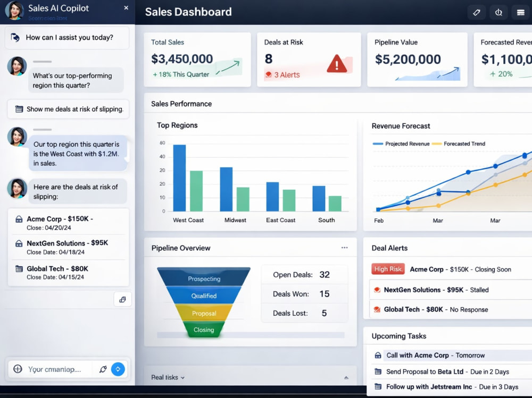Image resolution: width=532 pixels, height=398 pixels.
Task: Close the Sales AI Copilot panel
Action: pos(126,7)
